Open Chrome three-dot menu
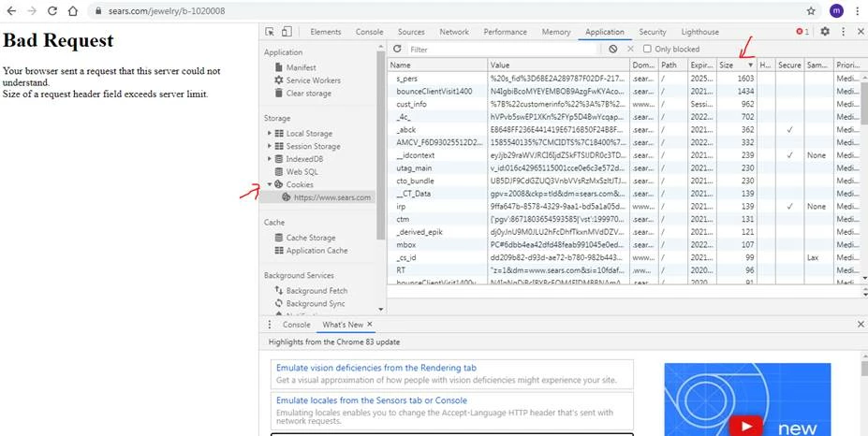The width and height of the screenshot is (868, 436). pos(857,10)
